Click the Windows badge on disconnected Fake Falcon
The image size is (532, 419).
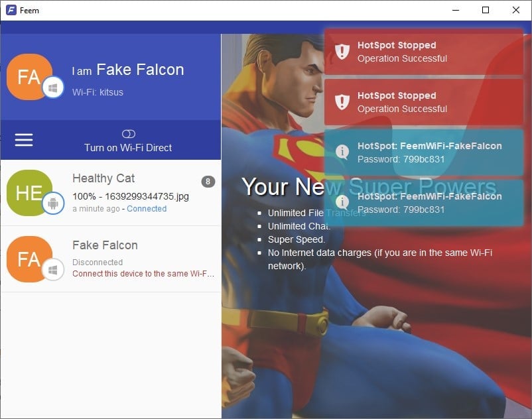pos(53,269)
